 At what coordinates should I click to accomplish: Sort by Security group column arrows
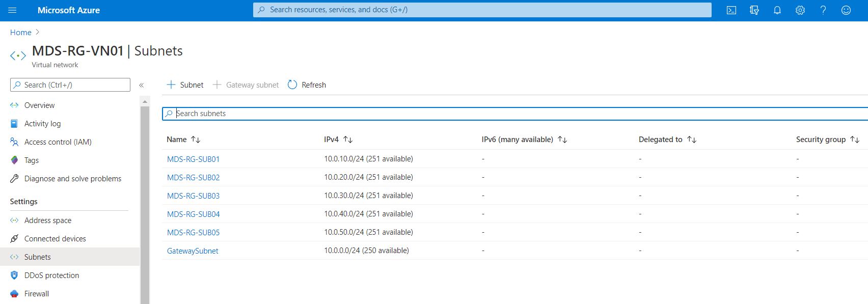click(855, 140)
